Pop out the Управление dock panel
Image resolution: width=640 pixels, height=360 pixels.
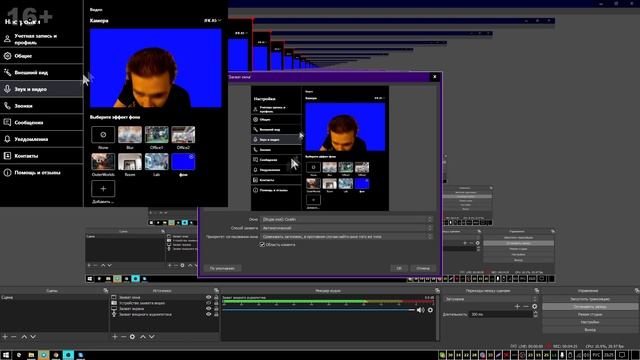click(x=637, y=291)
